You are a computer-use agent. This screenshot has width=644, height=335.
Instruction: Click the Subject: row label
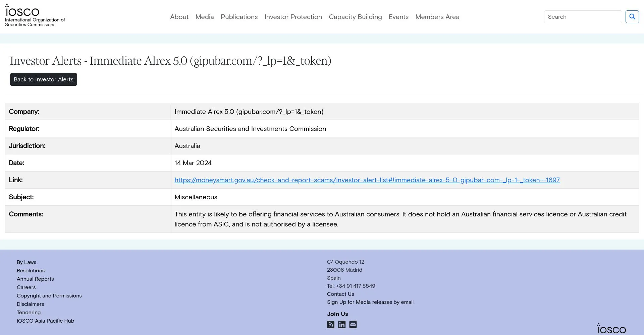[x=21, y=197]
